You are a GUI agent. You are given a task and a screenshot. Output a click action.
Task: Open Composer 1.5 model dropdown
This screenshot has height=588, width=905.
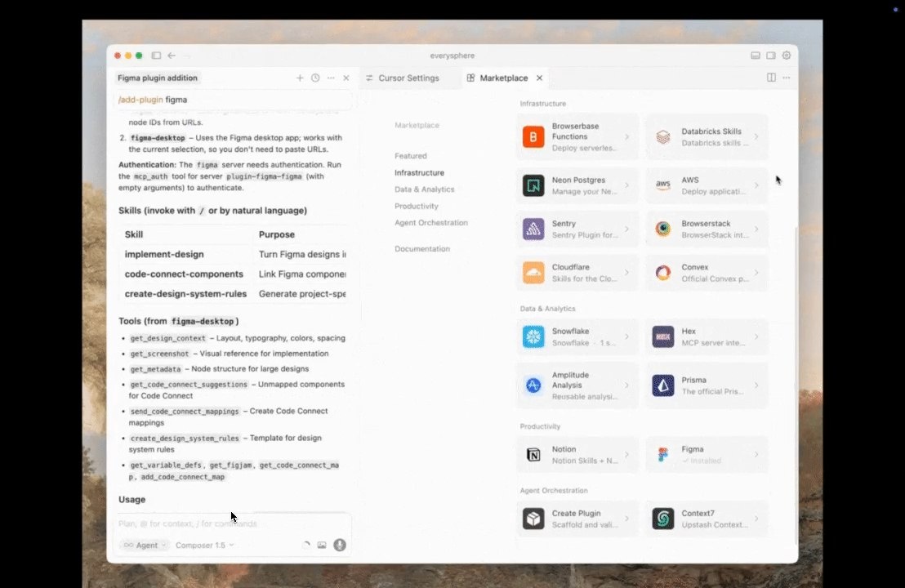coord(205,545)
